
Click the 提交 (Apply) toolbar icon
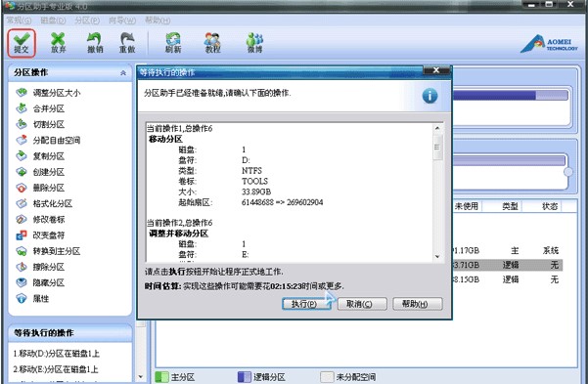tap(22, 43)
